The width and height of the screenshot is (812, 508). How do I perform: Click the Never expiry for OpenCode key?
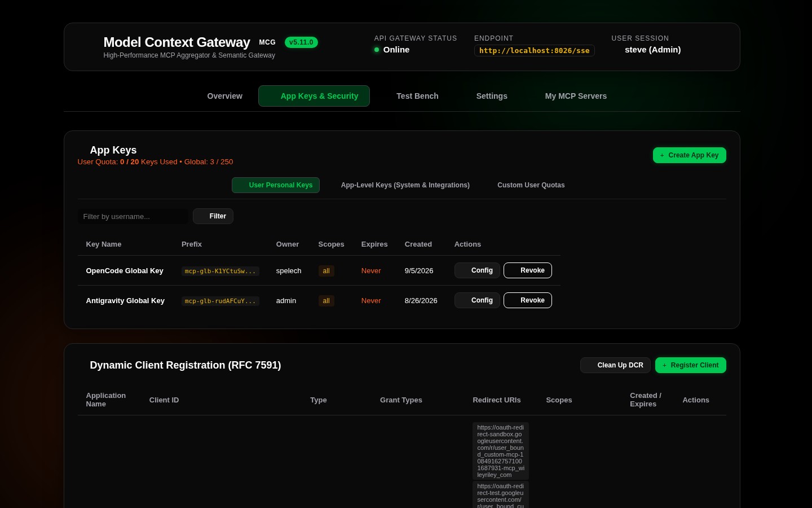coord(371,271)
